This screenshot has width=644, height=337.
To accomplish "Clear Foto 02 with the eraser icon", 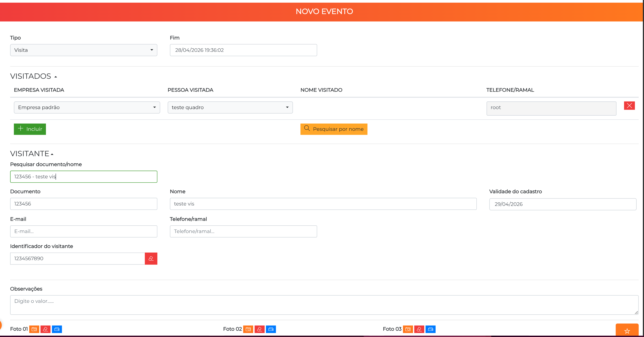I will pos(259,329).
